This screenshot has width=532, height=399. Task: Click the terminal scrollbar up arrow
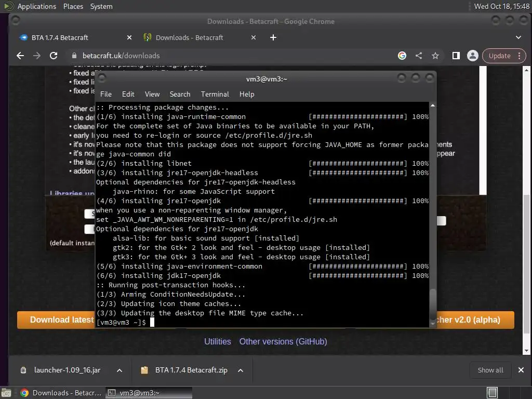tap(433, 105)
